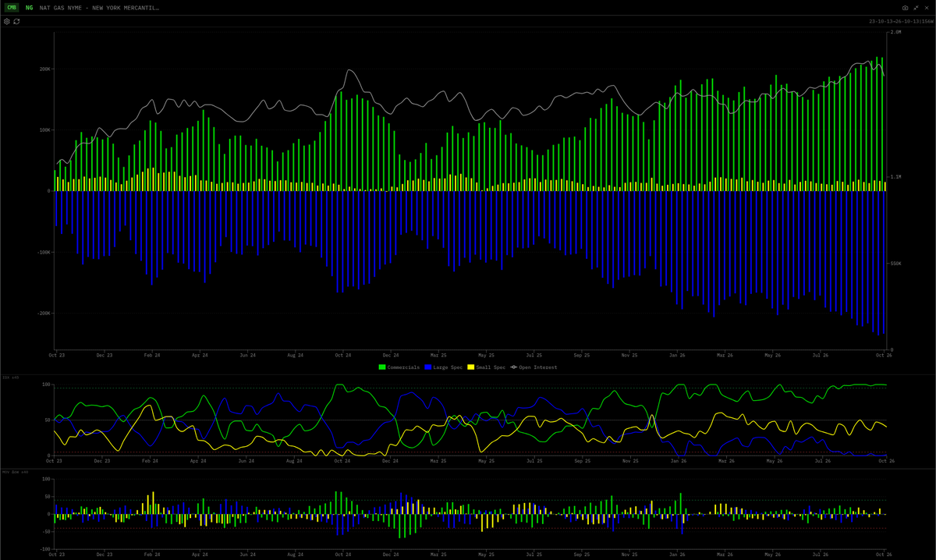This screenshot has width=936, height=560.
Task: Toggle Commercials series in legend
Action: coord(399,367)
